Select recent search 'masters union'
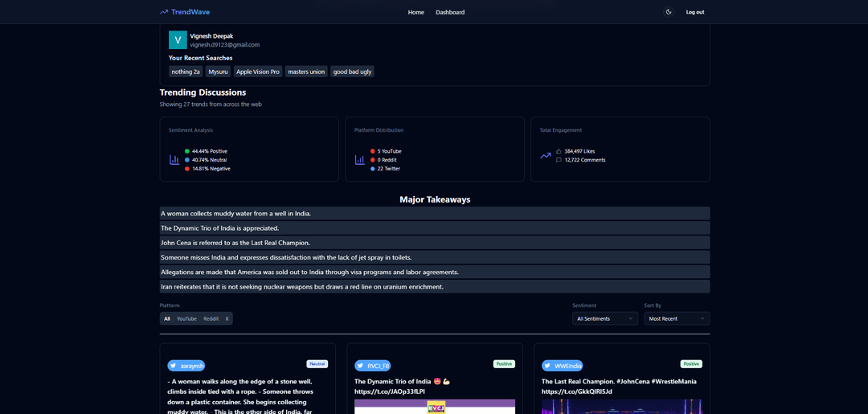 point(306,72)
